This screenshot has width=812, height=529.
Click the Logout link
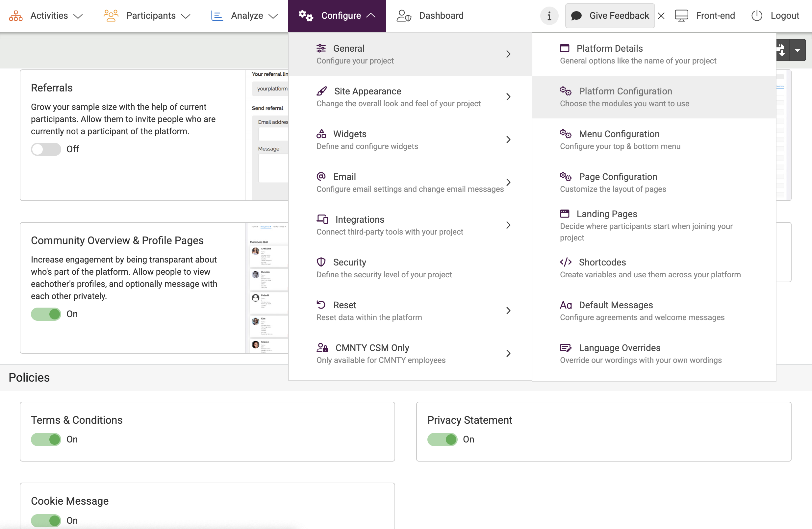(775, 16)
